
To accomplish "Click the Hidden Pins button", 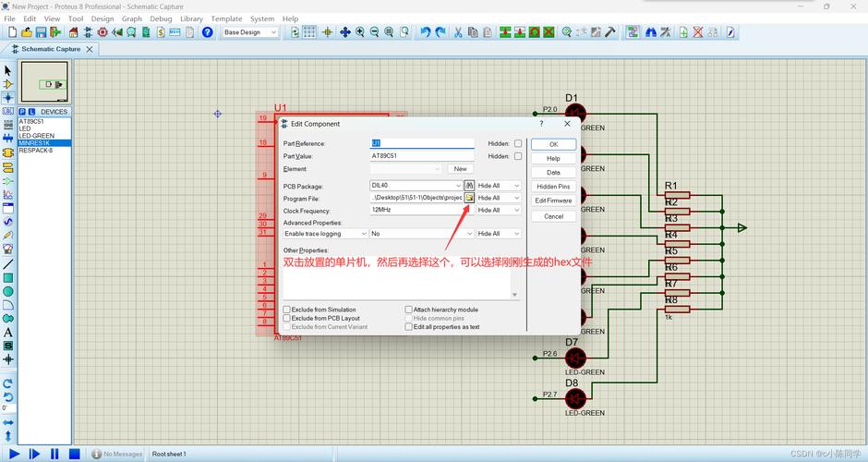I will pyautogui.click(x=553, y=186).
